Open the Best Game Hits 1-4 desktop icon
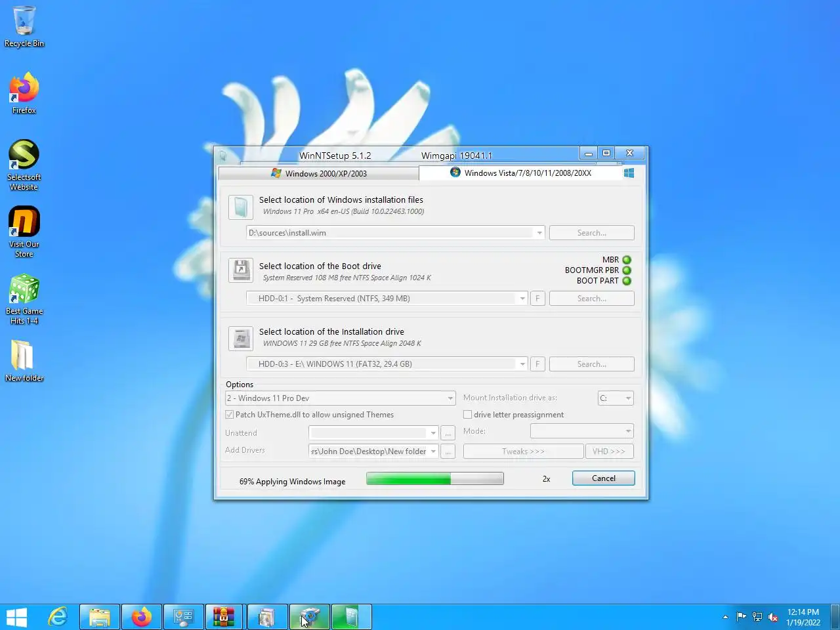This screenshot has height=630, width=840. tap(24, 299)
